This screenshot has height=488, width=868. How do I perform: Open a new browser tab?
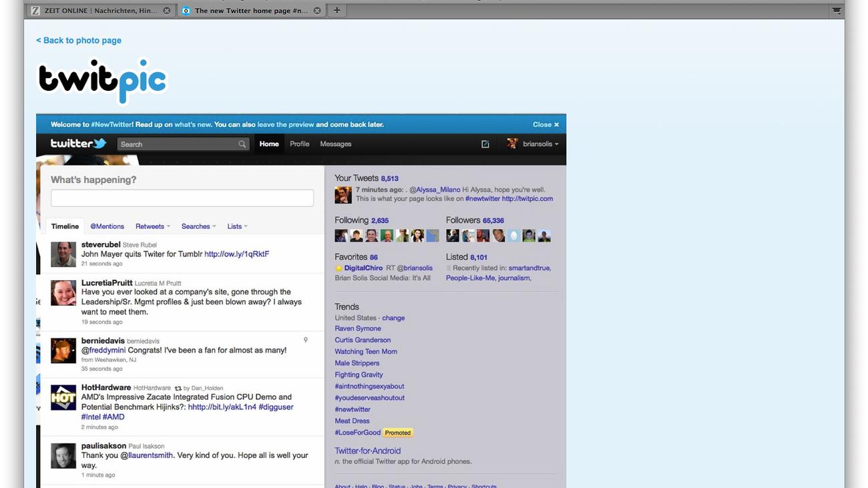(337, 11)
